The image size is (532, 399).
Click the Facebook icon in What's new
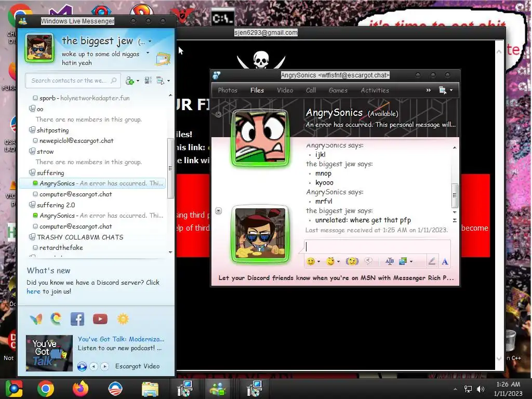point(77,320)
